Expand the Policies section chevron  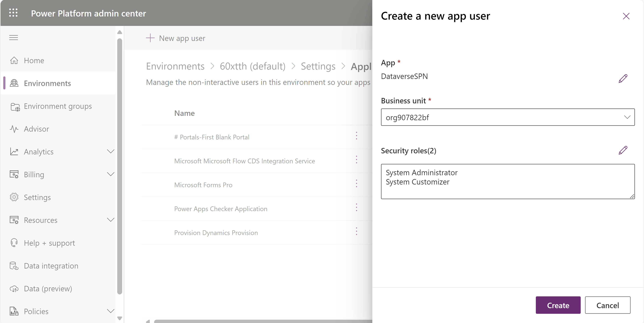pos(111,311)
